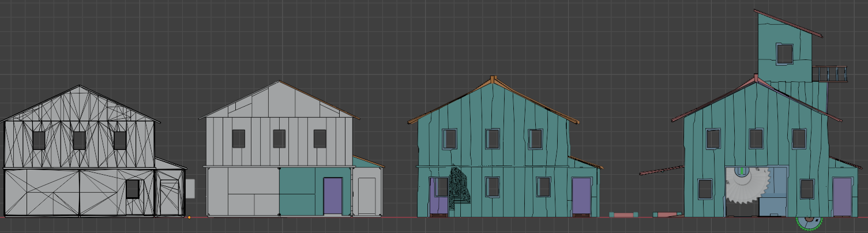This screenshot has width=868, height=233.
Task: Select the middle upper window of the wireframe building
Action: pos(79,140)
